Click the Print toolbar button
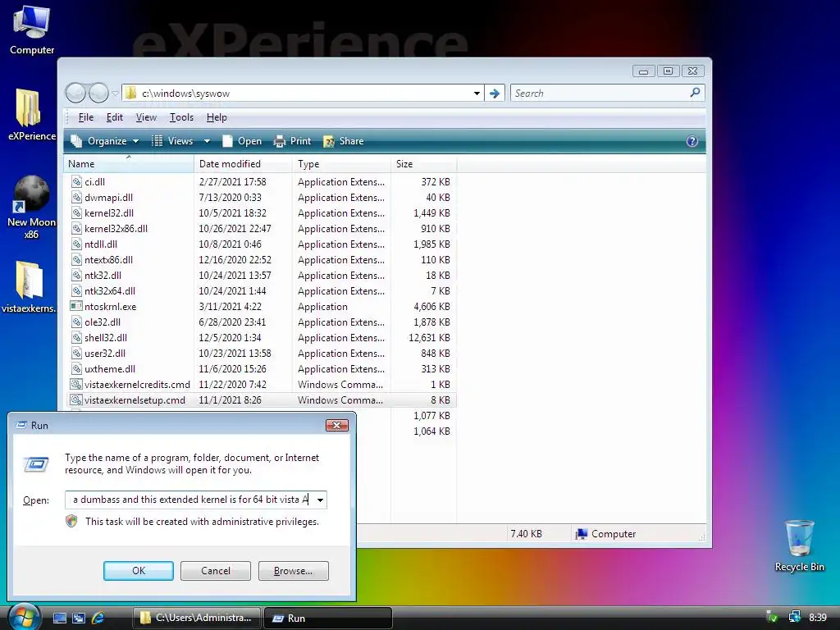This screenshot has width=840, height=630. pyautogui.click(x=292, y=141)
